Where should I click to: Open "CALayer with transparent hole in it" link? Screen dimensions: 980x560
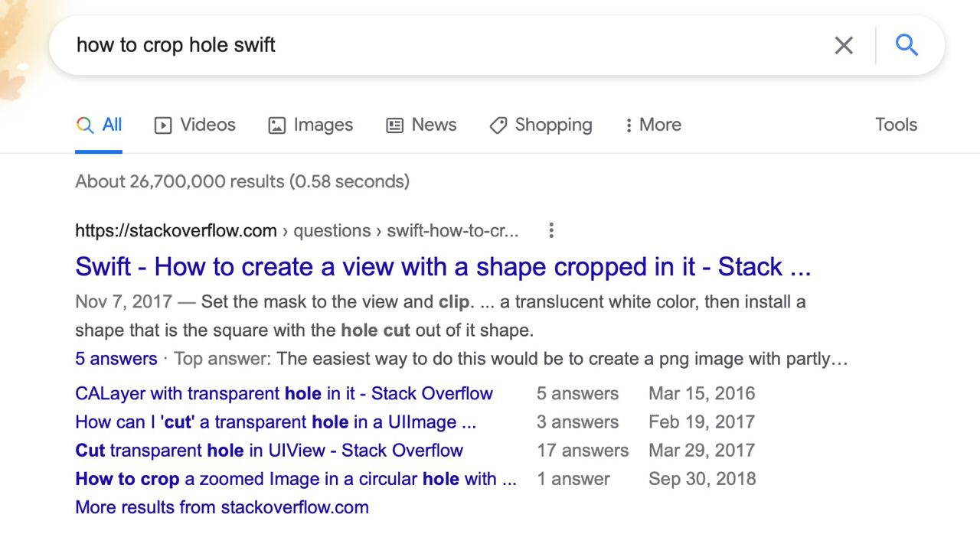coord(283,394)
